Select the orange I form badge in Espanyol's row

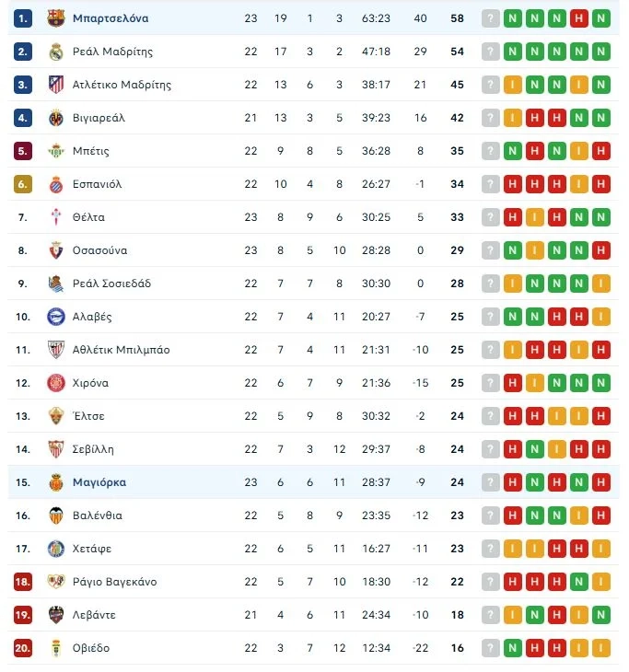coord(578,184)
